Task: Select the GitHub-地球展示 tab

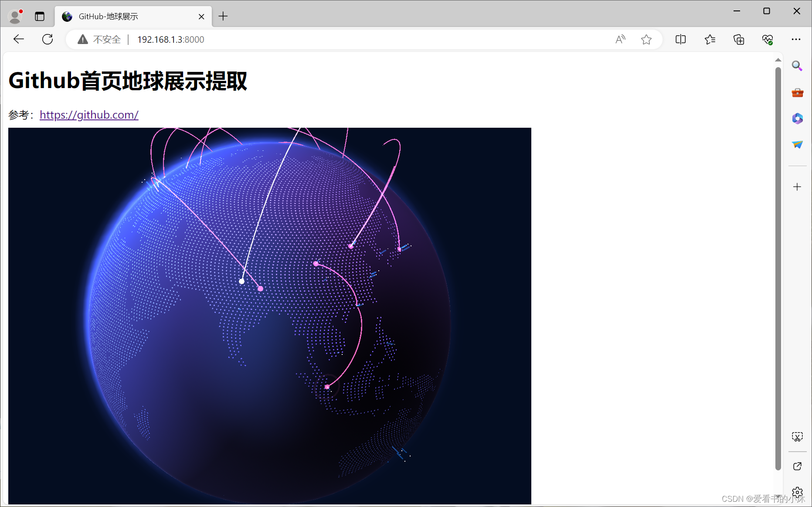Action: (x=133, y=17)
